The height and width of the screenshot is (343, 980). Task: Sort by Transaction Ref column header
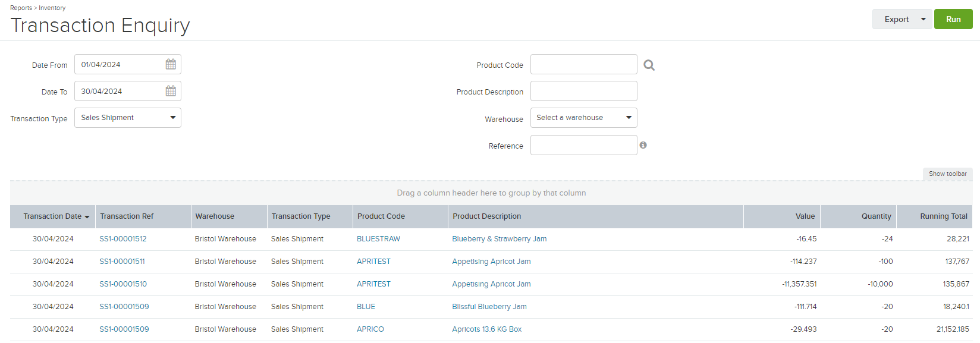click(143, 216)
